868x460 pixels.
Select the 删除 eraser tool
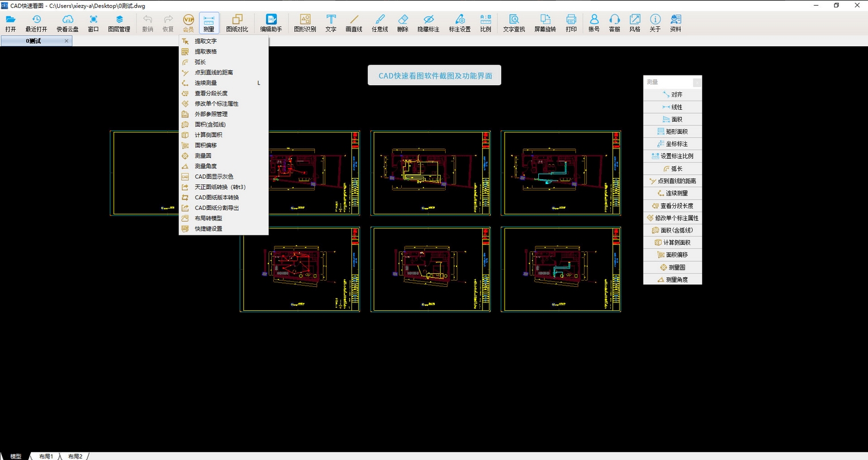(403, 23)
